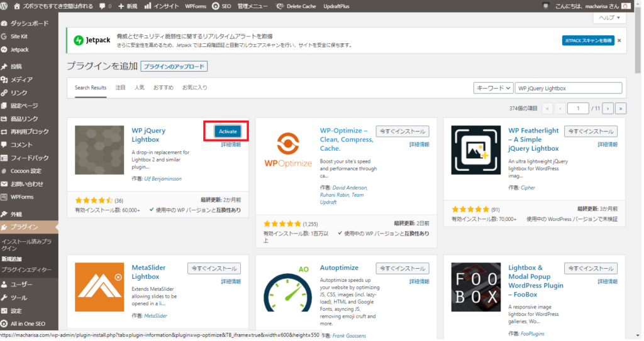644x341 pixels.
Task: Click the プラグインのアップロード button
Action: (x=174, y=66)
